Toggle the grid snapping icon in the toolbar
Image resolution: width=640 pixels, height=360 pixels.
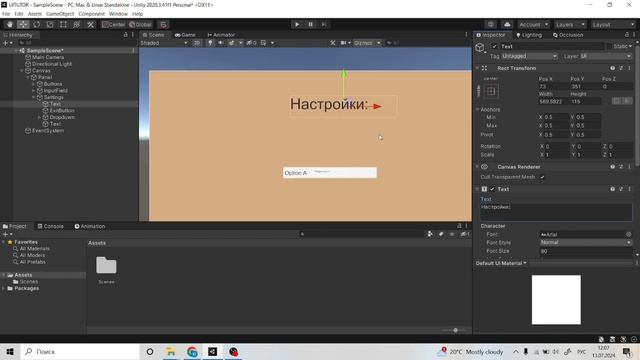pos(163,24)
